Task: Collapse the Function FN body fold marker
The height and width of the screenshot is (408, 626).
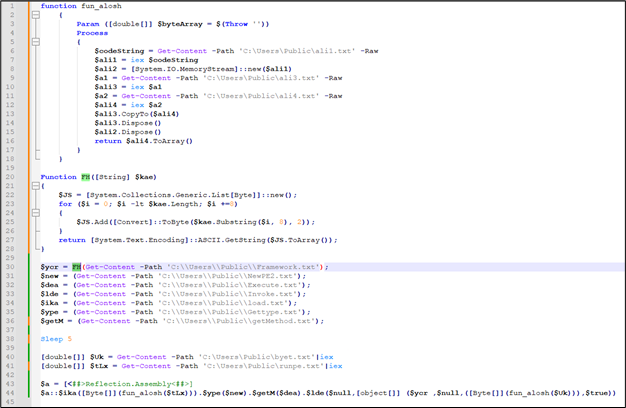Action: click(x=37, y=186)
